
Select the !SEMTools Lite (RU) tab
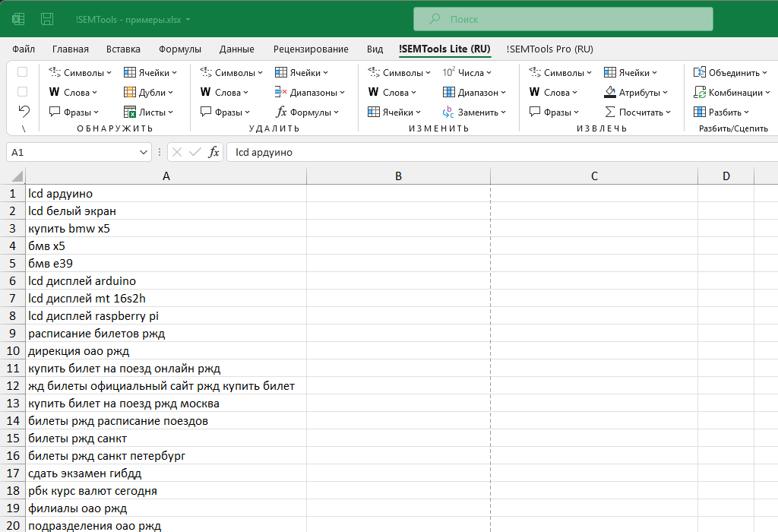pos(444,49)
